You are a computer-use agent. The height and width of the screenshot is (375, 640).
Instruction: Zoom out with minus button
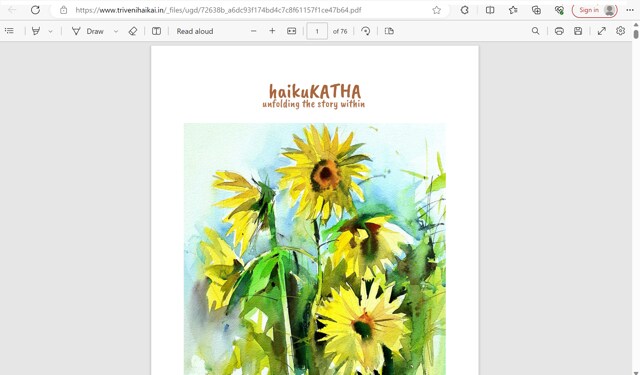[x=253, y=31]
